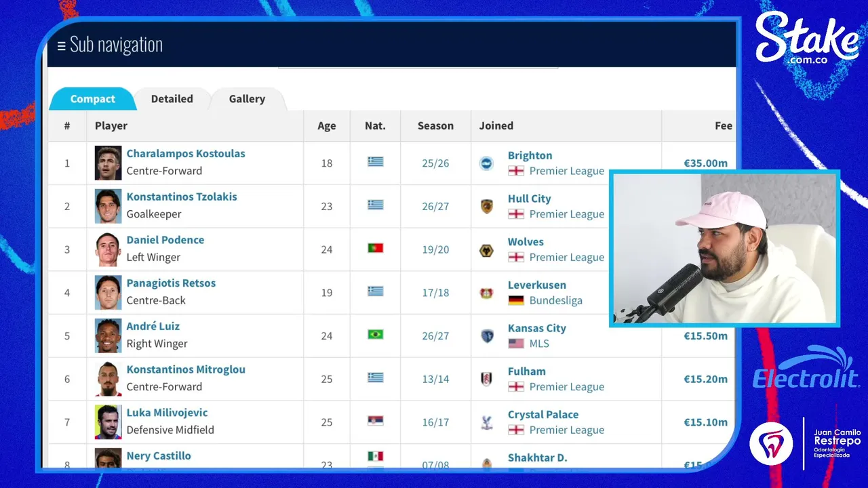Sort by Player column header
The height and width of the screenshot is (488, 868).
coord(111,125)
